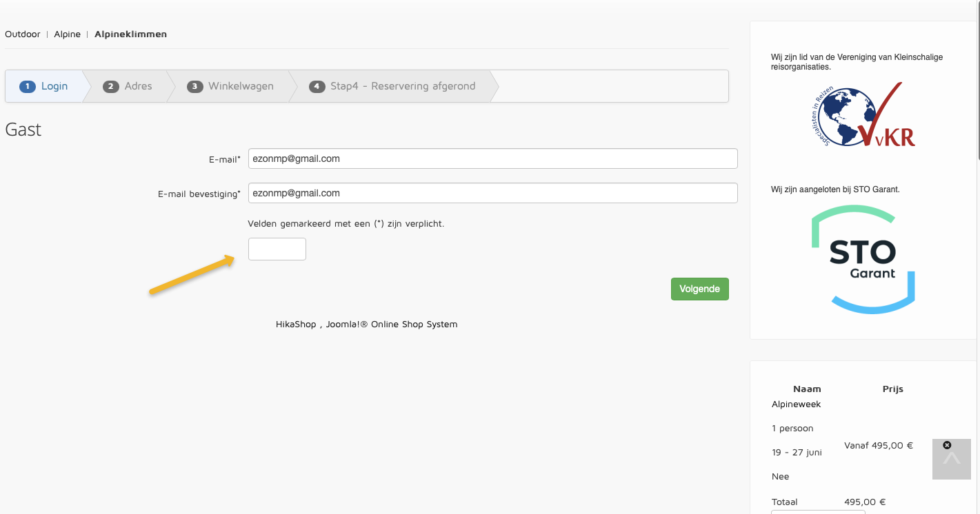Click the Alpineklimmen breadcrumb

tap(130, 34)
